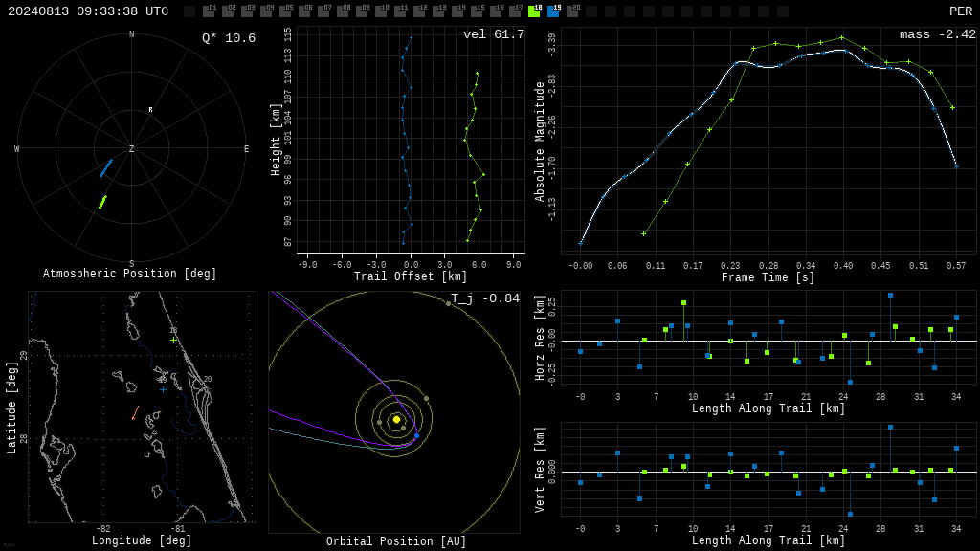
Task: Select the green station 18 indicator square
Action: point(534,11)
